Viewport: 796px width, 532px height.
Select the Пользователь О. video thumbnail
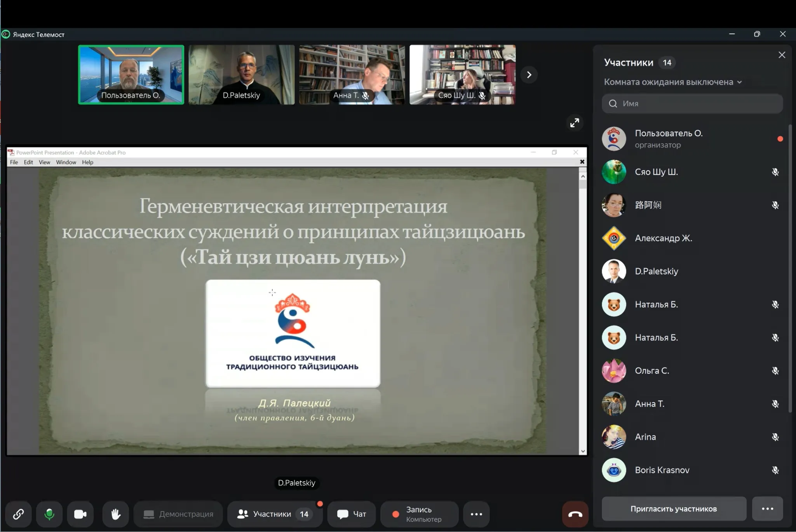click(x=131, y=75)
